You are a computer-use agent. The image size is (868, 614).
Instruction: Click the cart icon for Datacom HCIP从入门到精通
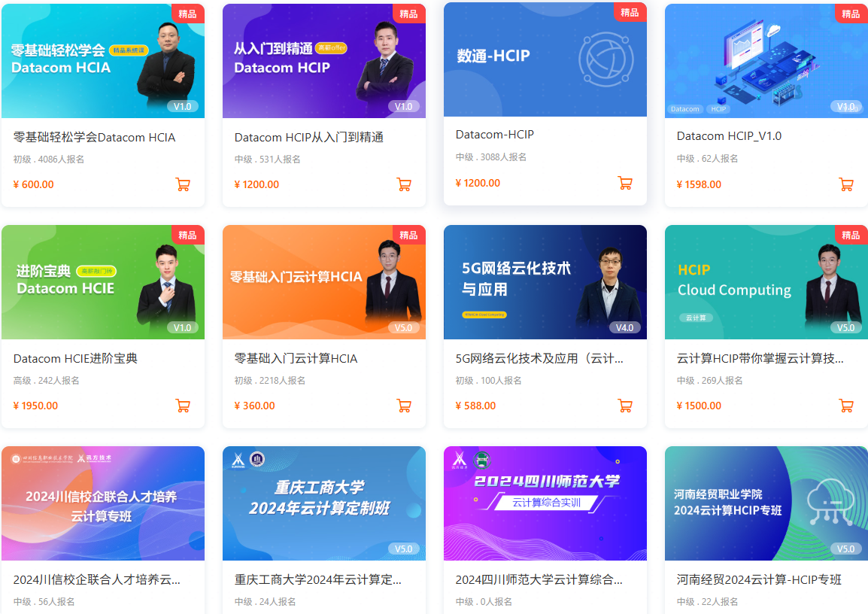point(404,184)
